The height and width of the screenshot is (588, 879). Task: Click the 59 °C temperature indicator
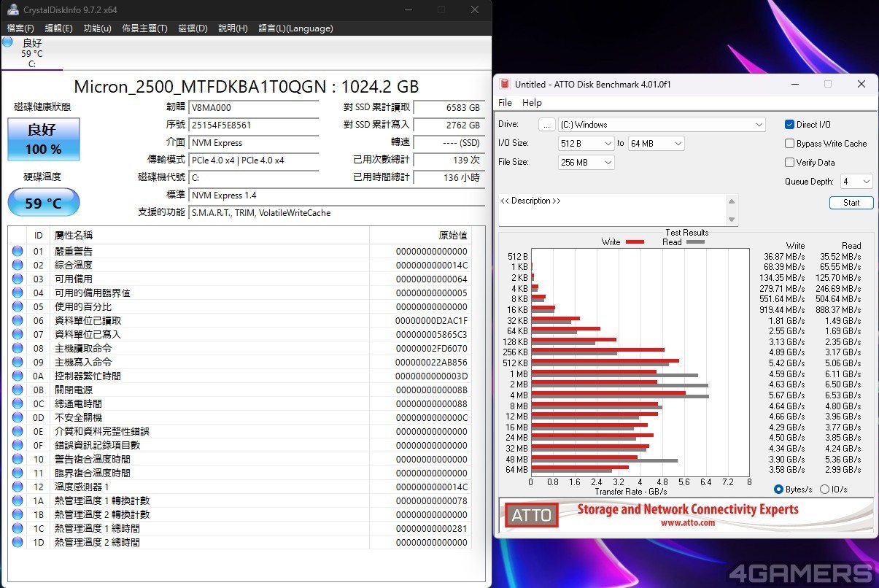(43, 203)
